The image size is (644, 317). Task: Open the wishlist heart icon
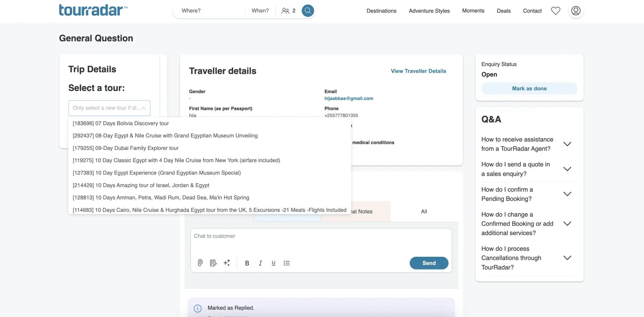[555, 11]
